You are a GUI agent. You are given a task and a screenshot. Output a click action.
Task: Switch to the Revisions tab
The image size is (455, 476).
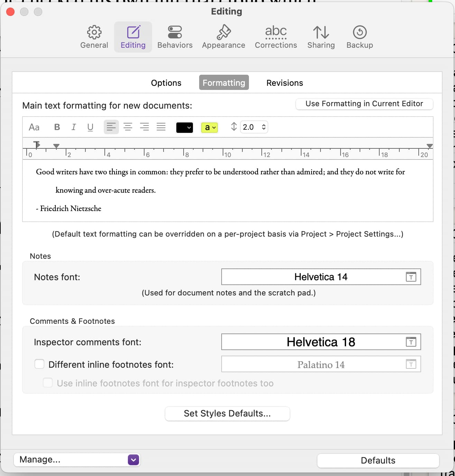[285, 83]
